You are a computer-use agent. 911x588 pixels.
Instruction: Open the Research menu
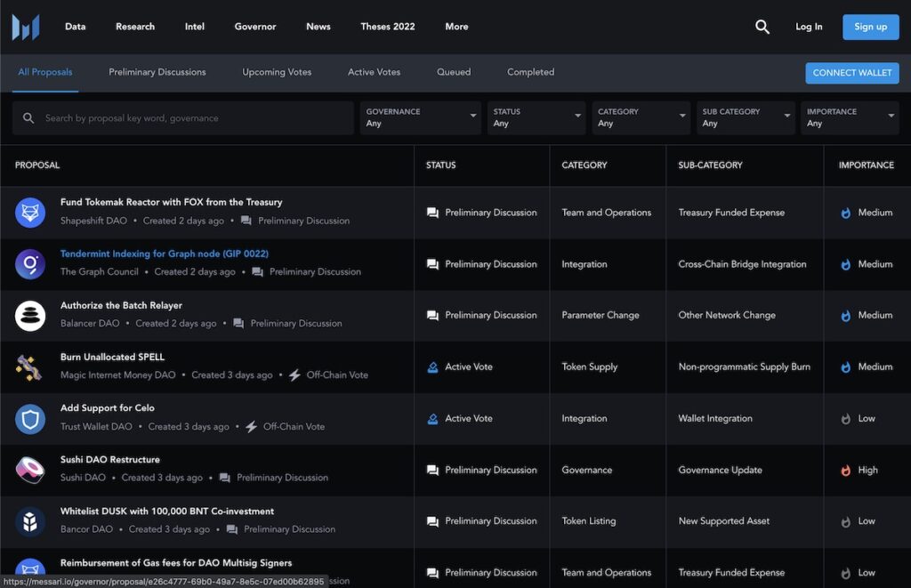135,27
